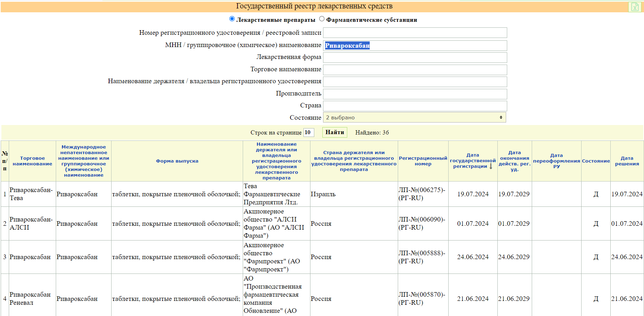Sort by Состояние column header

coord(596,161)
